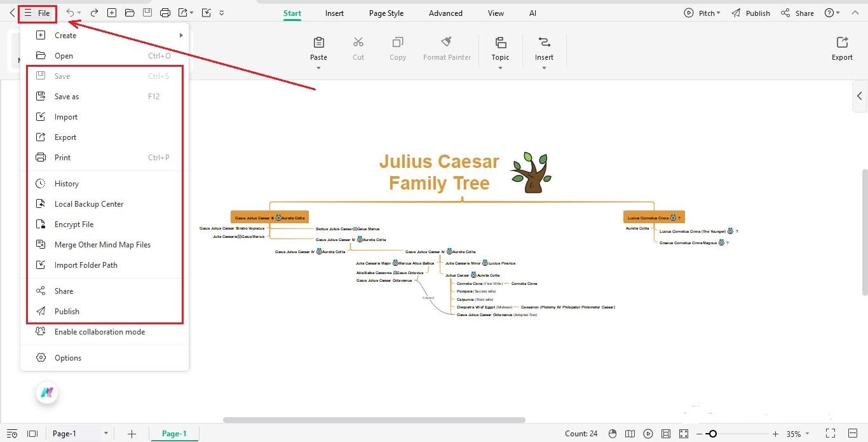This screenshot has width=868, height=442.
Task: Open the Advanced tab
Action: point(445,13)
